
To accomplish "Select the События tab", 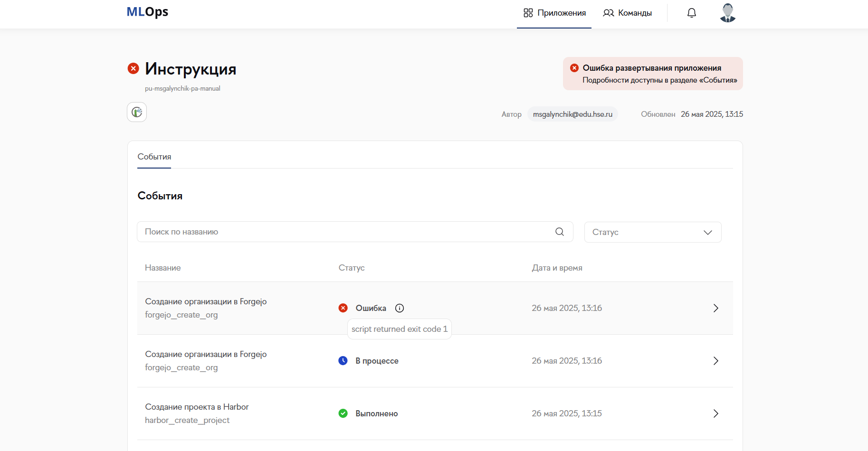I will (x=154, y=157).
